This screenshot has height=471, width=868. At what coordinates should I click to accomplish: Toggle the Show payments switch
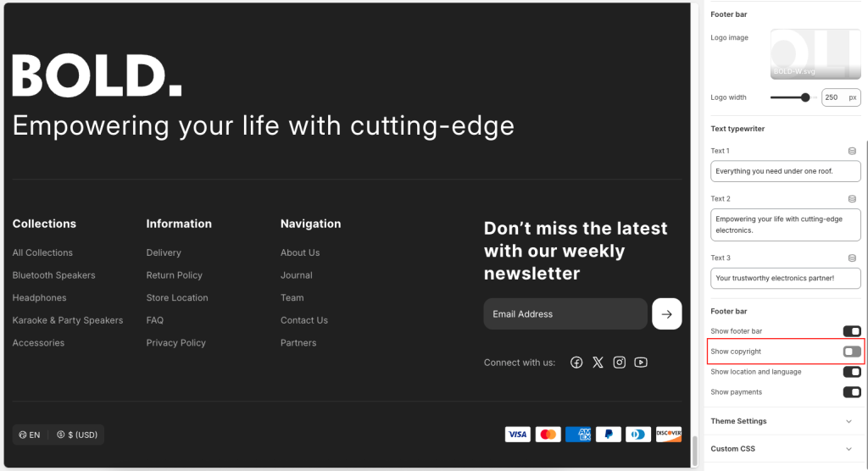click(x=851, y=392)
